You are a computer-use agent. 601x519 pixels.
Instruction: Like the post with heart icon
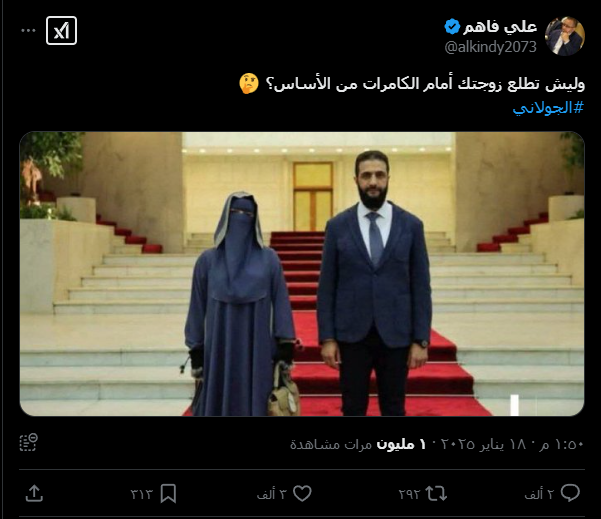(x=302, y=493)
